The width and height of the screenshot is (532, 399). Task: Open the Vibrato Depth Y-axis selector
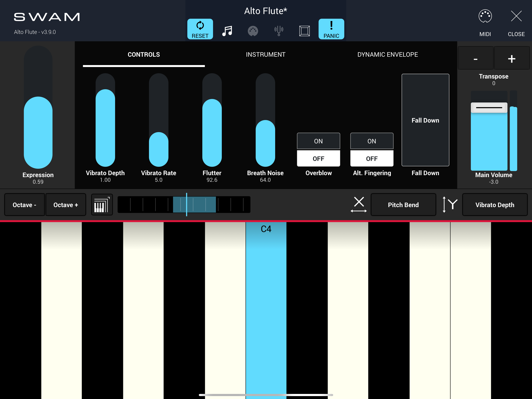tap(495, 205)
